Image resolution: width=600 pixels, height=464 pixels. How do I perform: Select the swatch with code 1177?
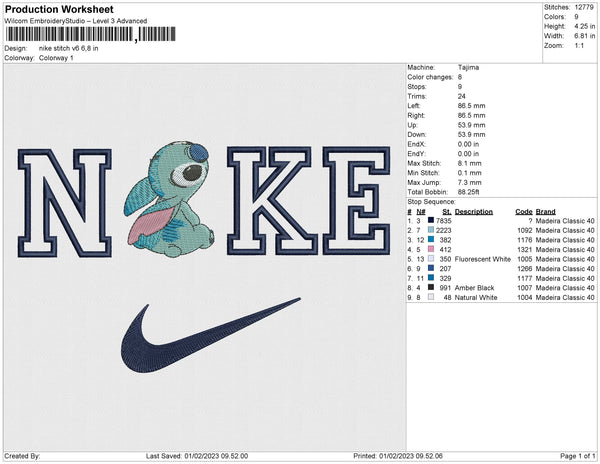click(x=431, y=278)
